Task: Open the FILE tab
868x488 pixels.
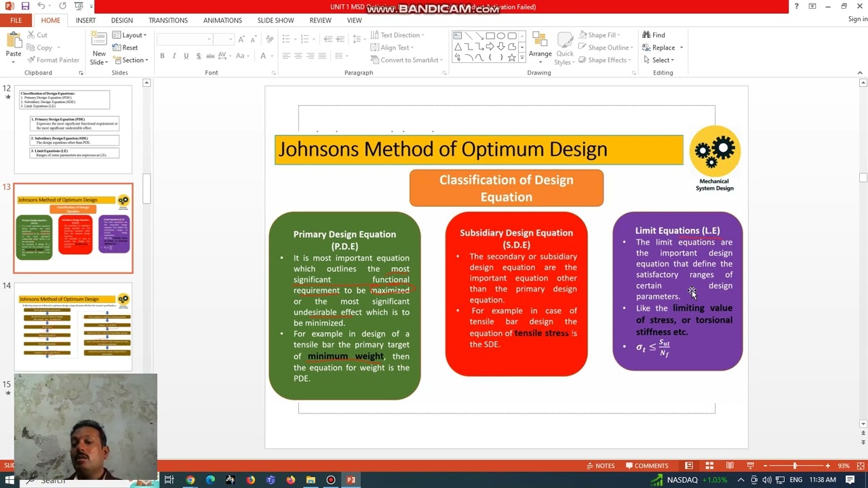Action: [x=16, y=20]
